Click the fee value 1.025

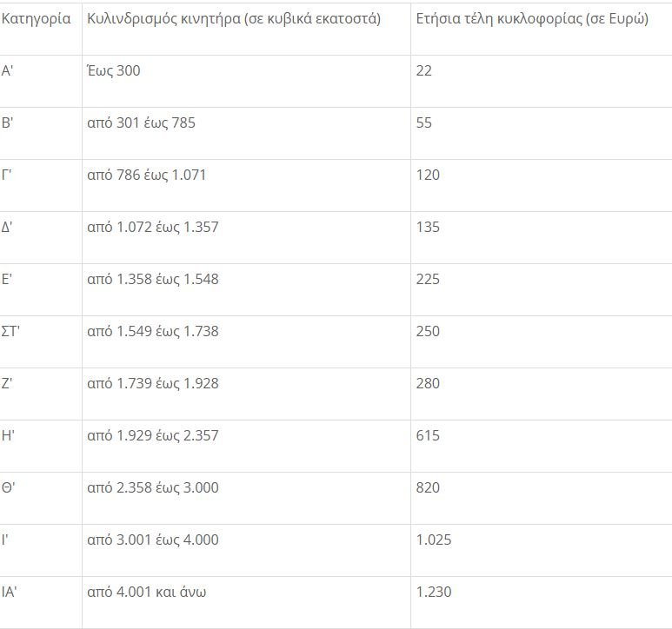point(434,540)
